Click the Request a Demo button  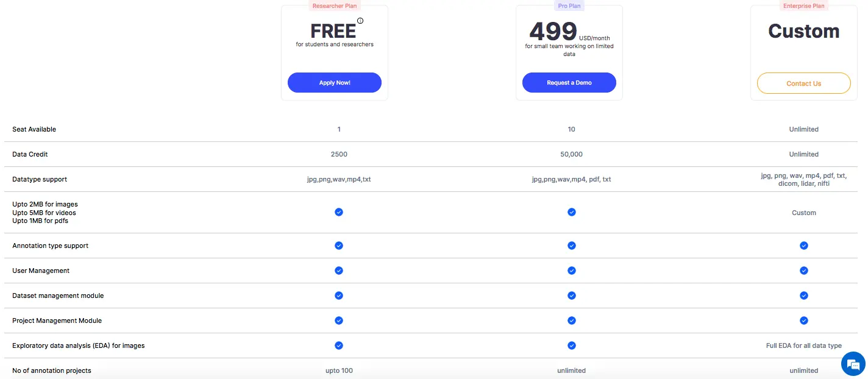coord(569,83)
